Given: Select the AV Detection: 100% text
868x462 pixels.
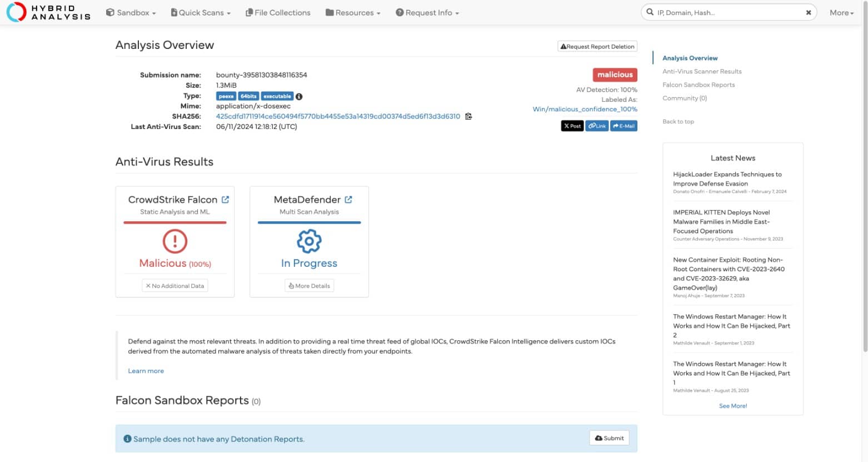Looking at the screenshot, I should [607, 90].
